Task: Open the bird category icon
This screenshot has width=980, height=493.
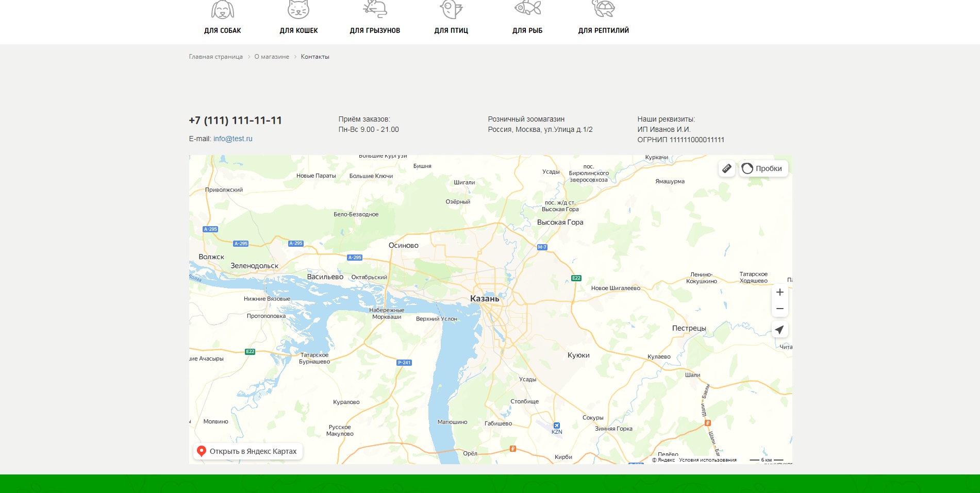Action: tap(451, 9)
